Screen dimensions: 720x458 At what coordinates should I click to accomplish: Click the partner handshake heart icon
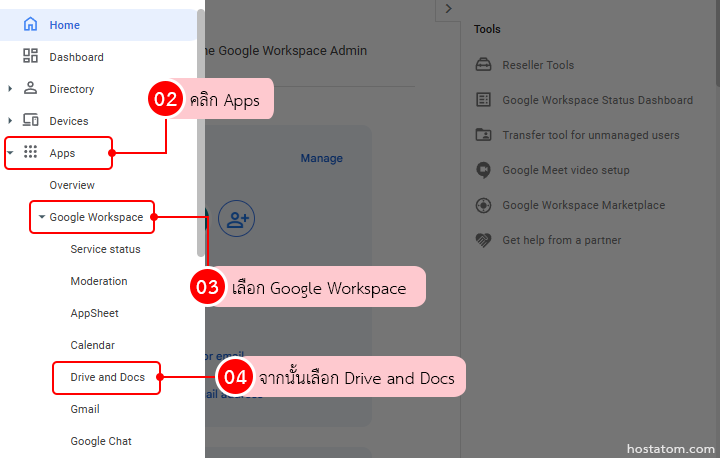coord(483,240)
